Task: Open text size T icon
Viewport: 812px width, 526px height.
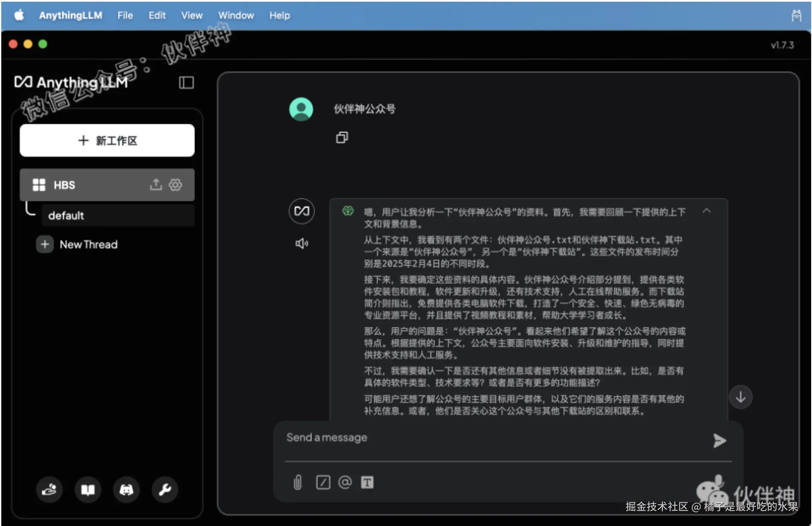Action: (367, 482)
